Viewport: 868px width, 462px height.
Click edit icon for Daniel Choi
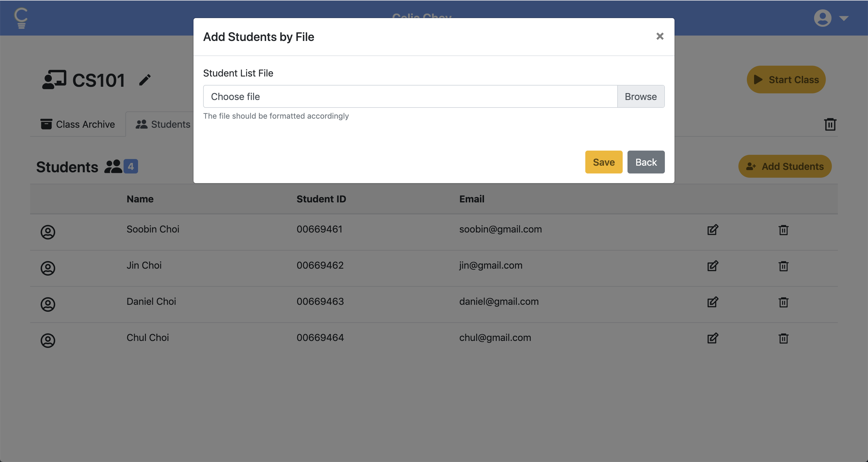(x=712, y=302)
